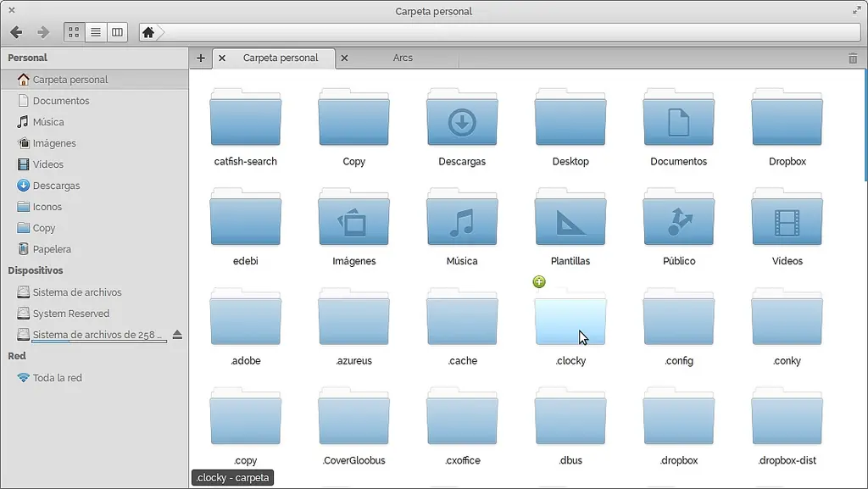This screenshot has height=489, width=868.
Task: Switch to icon grid view
Action: pyautogui.click(x=74, y=33)
